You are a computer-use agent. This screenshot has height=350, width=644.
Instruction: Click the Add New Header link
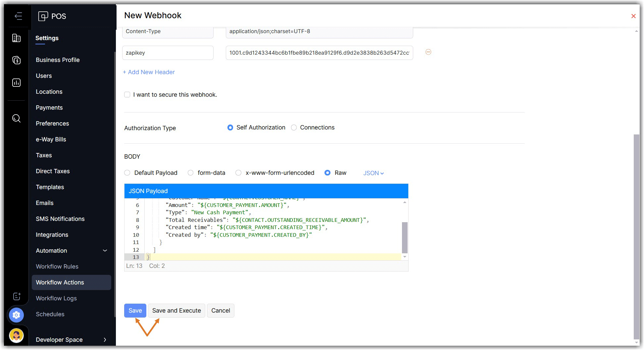149,72
